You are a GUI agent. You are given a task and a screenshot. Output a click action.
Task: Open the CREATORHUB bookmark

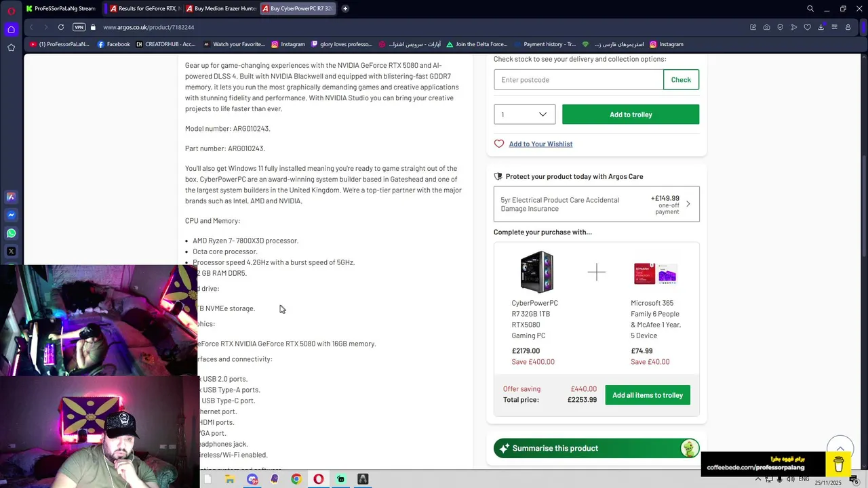tap(165, 44)
